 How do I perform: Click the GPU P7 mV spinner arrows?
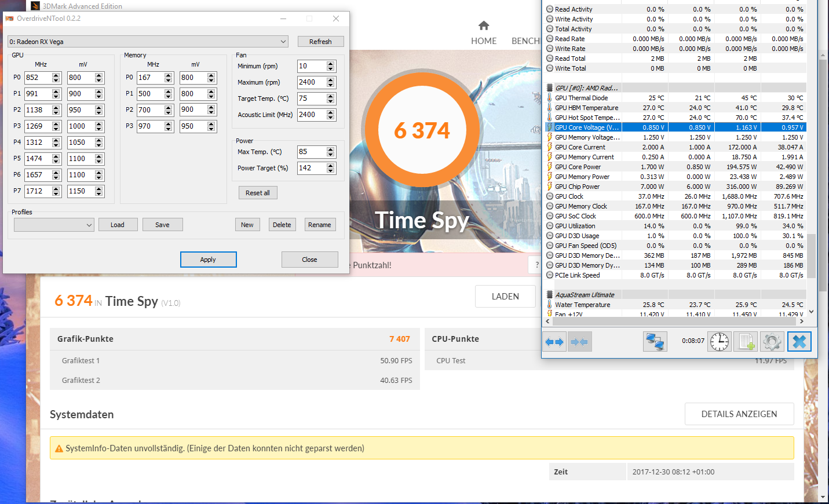coord(99,191)
